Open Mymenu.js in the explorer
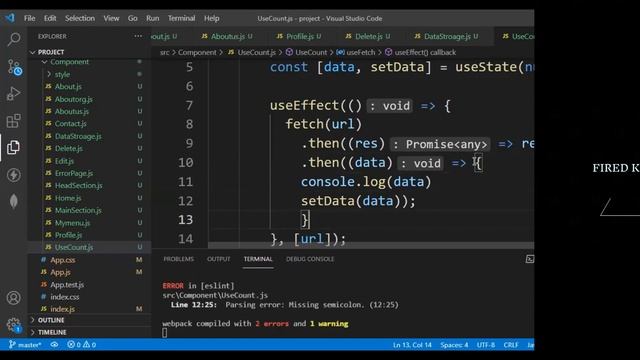Screen dimensions: 640x360 [x=72, y=223]
